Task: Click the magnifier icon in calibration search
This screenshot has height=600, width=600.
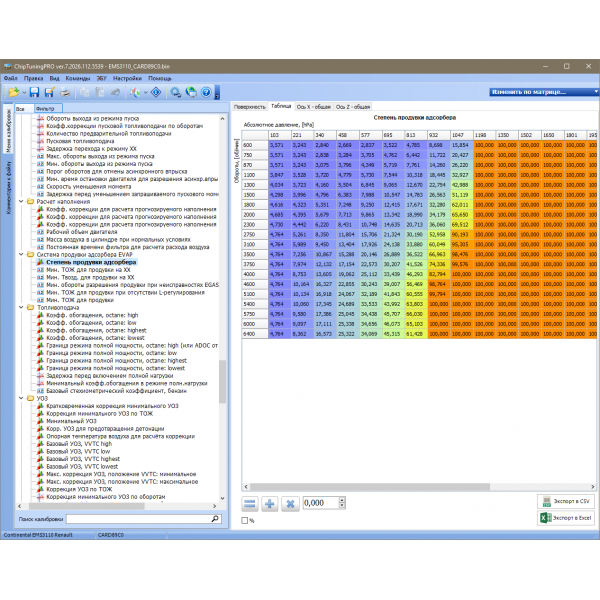Action: pos(214,520)
